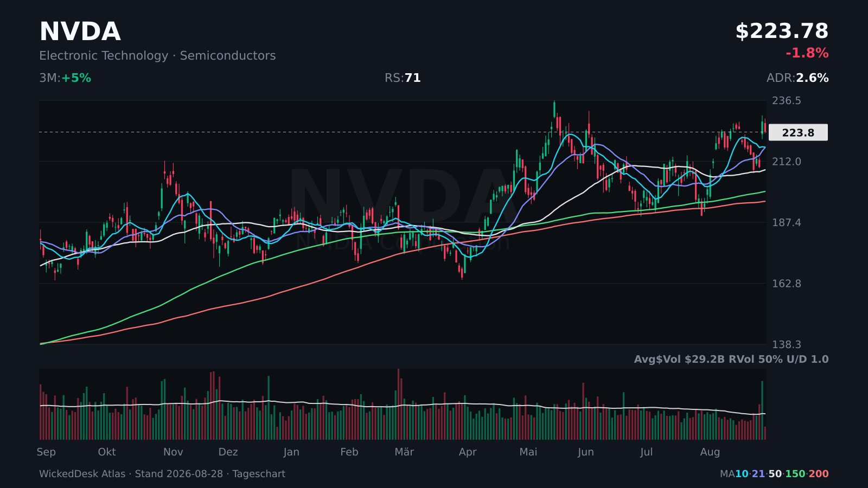Click the NVDA ticker title
The image size is (868, 488).
coord(80,31)
